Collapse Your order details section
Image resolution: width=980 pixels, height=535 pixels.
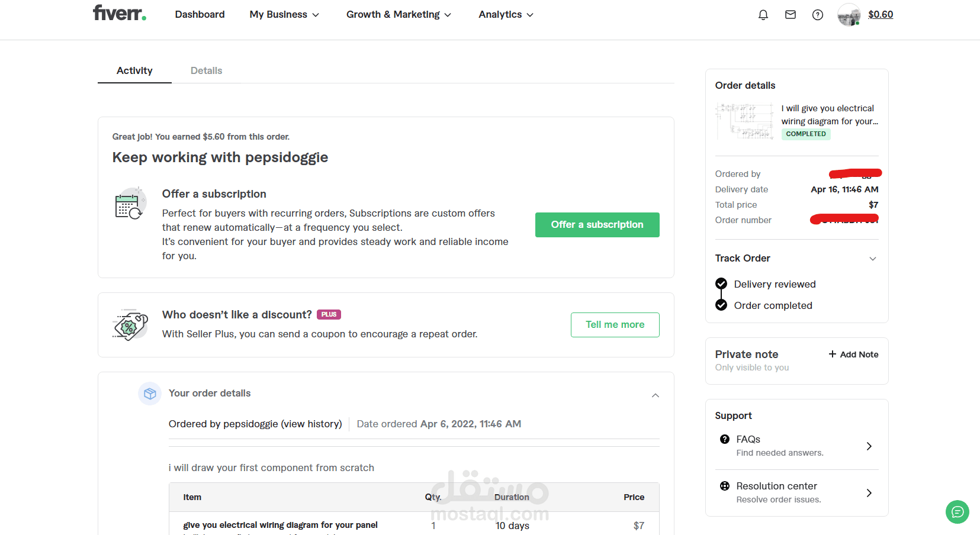point(656,395)
